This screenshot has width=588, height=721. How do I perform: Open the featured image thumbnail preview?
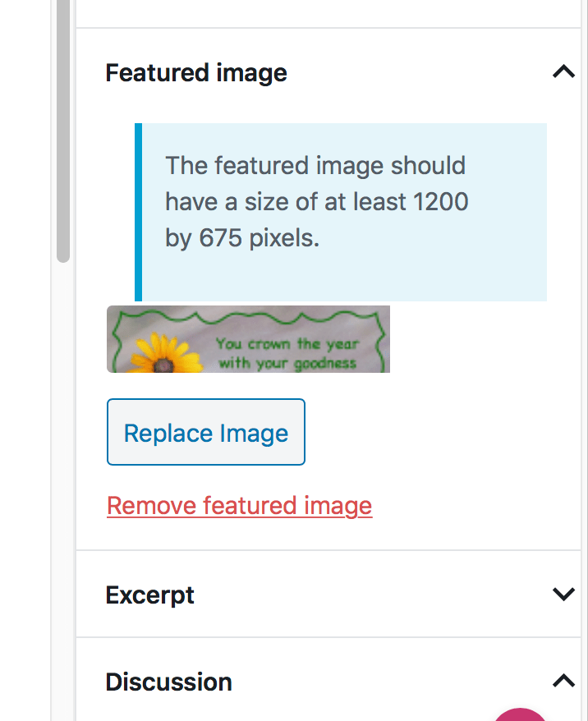pyautogui.click(x=248, y=339)
